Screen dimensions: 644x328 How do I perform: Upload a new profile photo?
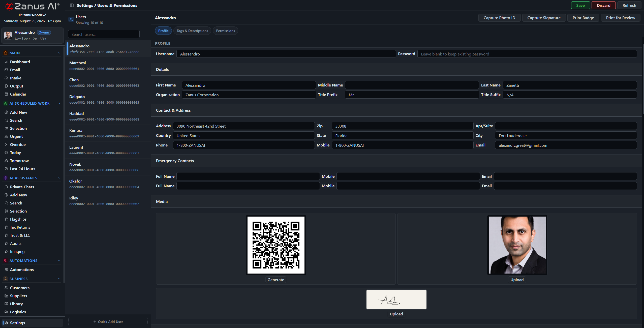[517, 280]
